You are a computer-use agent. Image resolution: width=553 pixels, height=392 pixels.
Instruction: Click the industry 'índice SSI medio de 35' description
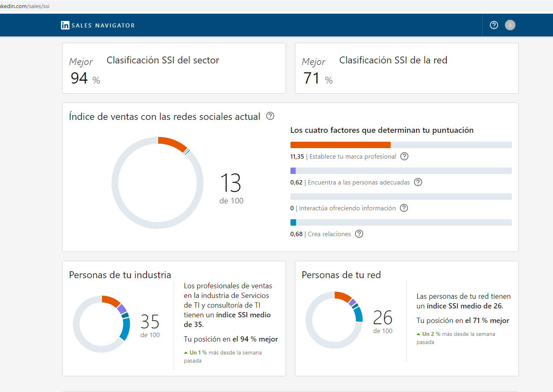(x=228, y=305)
